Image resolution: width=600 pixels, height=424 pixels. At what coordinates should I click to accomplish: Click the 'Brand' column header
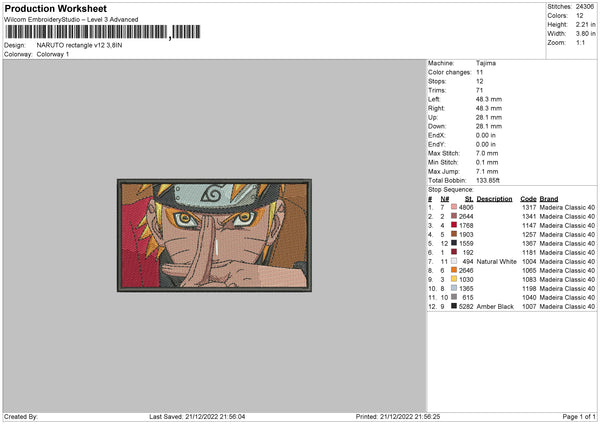549,199
